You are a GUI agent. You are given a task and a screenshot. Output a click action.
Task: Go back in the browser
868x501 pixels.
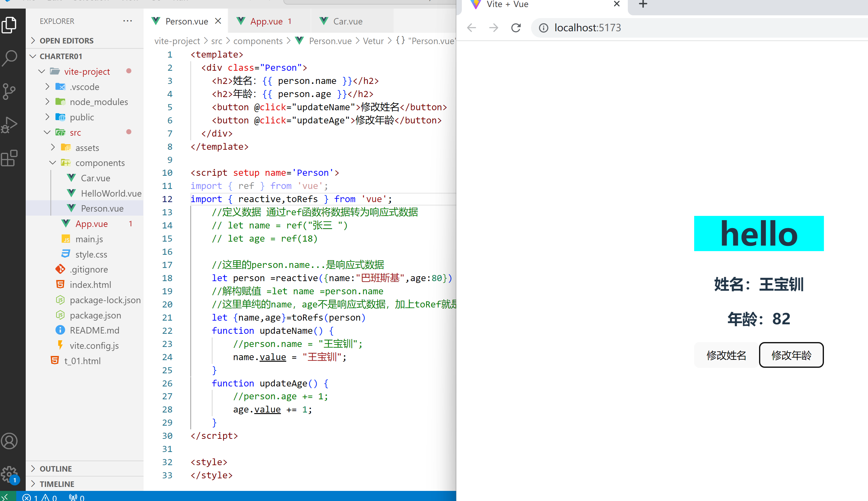(471, 28)
